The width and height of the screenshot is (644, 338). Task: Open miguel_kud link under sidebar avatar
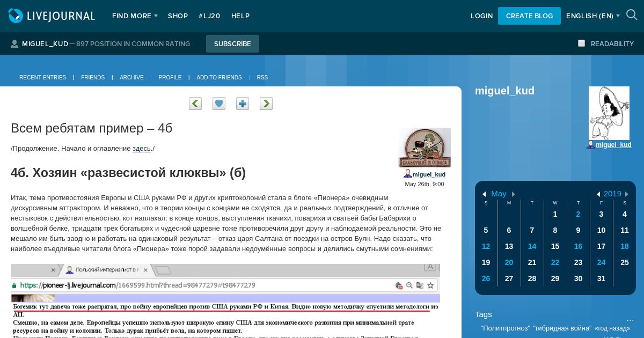coord(613,145)
